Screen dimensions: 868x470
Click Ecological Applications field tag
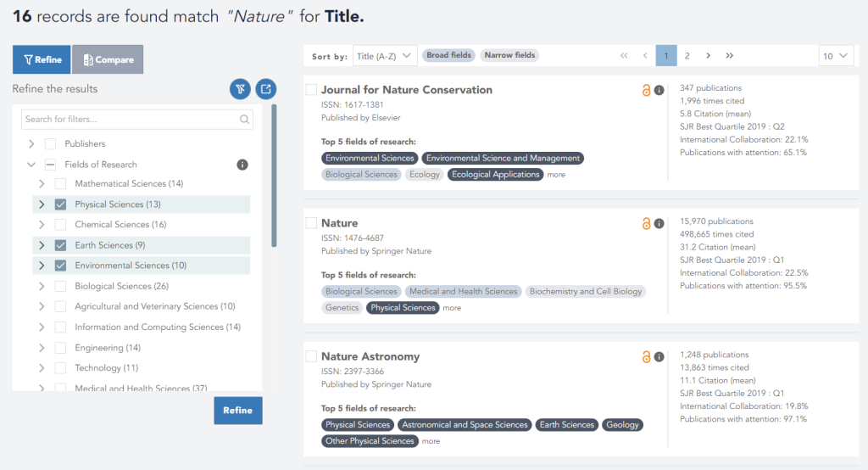point(495,175)
